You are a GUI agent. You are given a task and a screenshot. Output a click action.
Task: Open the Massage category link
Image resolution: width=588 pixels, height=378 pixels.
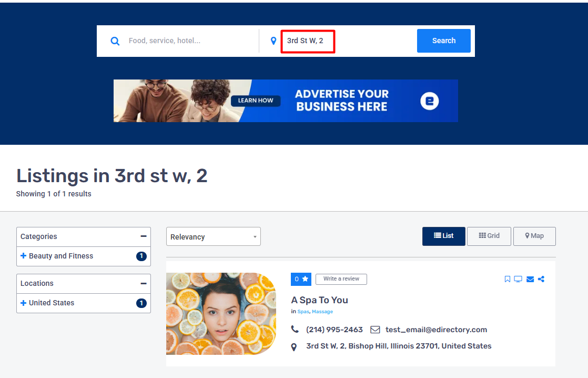click(322, 312)
